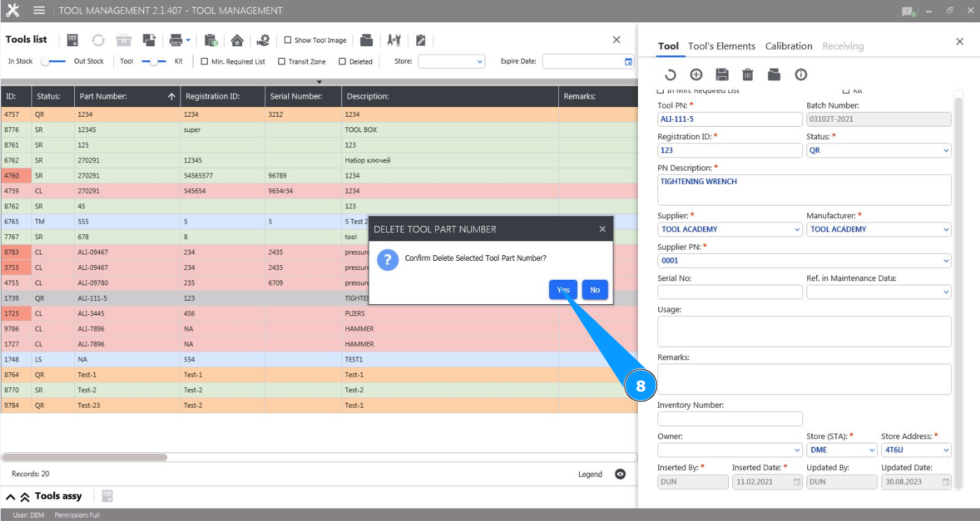Viewport: 980px width, 521px height.
Task: Click the crossed wrench tools icon in toolbar
Action: (394, 40)
